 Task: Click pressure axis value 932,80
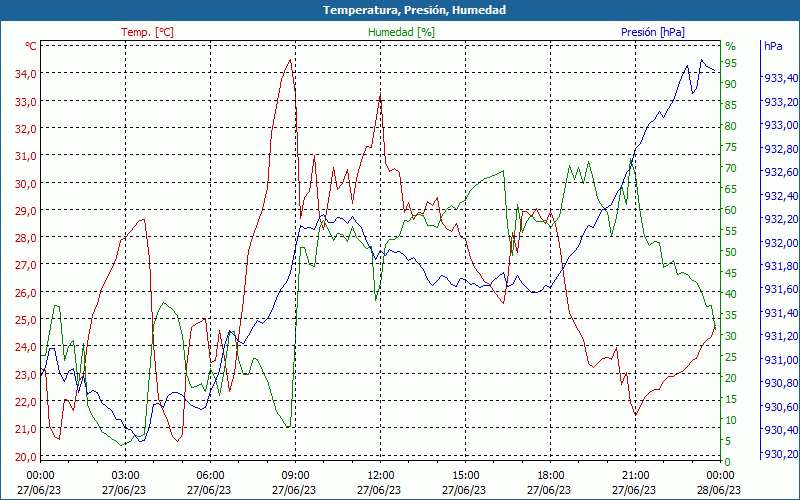(781, 148)
